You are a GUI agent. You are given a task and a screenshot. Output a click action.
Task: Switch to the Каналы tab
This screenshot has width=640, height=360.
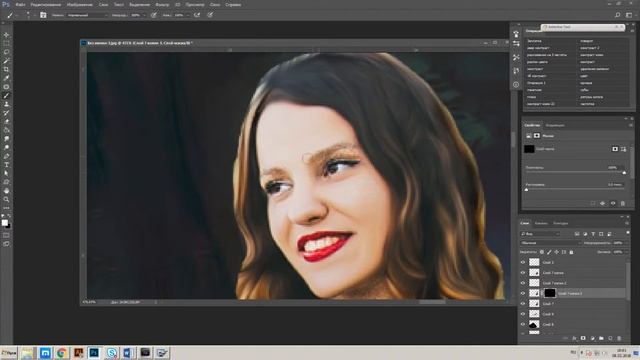(541, 223)
